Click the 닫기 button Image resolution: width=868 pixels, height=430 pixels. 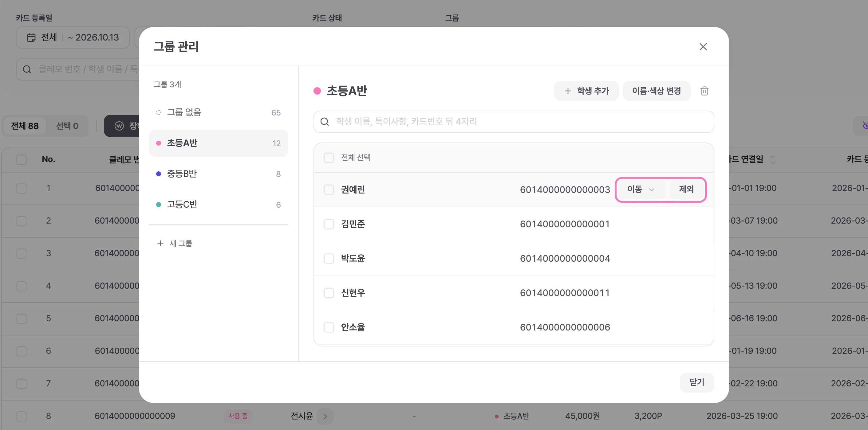tap(697, 382)
